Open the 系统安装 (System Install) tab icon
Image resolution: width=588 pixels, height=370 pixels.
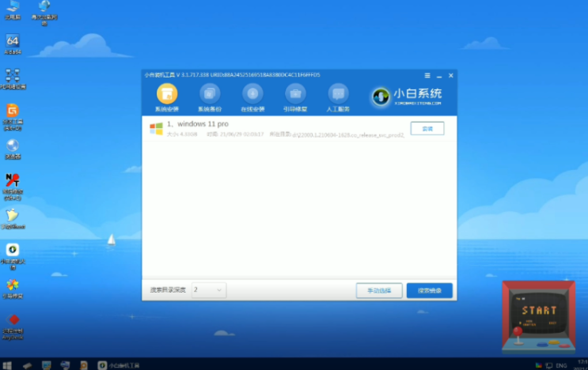point(167,94)
